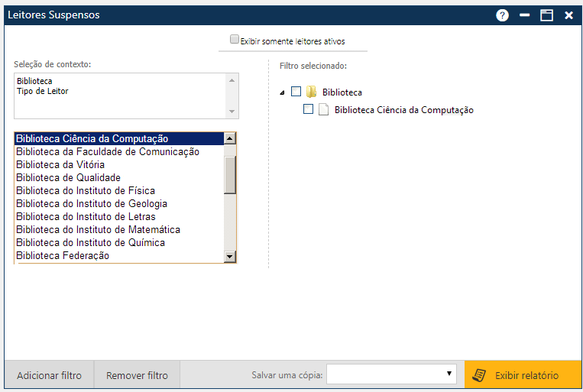Close the Leitores Suspensos window
Viewport: 583px width, 392px height.
pos(568,15)
